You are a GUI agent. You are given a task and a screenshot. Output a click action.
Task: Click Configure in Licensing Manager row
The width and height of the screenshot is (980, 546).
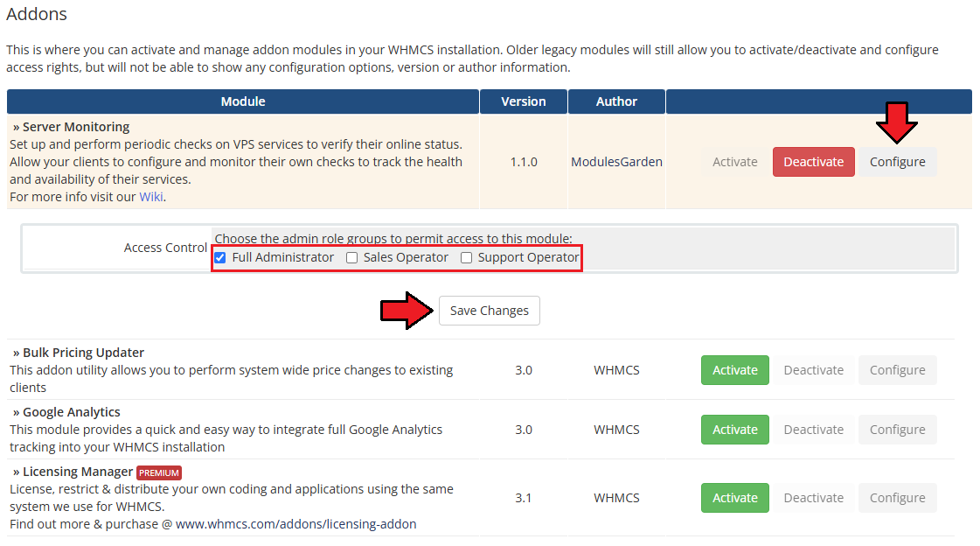[x=898, y=498]
